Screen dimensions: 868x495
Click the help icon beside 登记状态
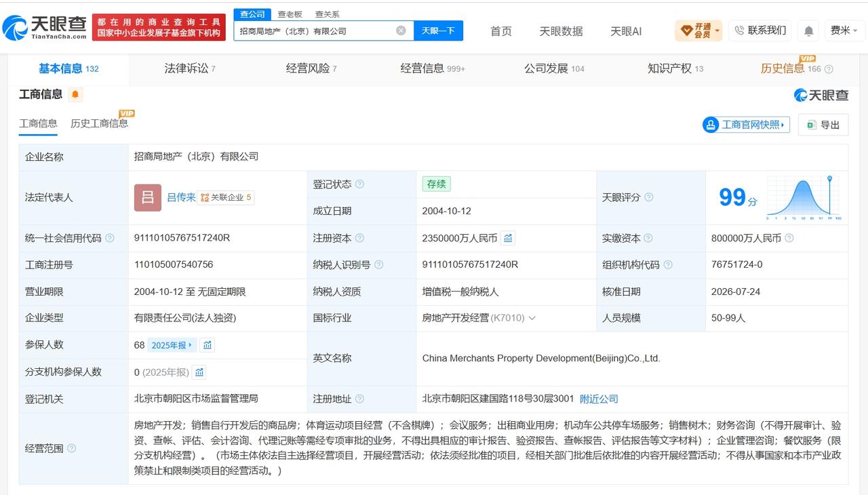[x=359, y=184]
